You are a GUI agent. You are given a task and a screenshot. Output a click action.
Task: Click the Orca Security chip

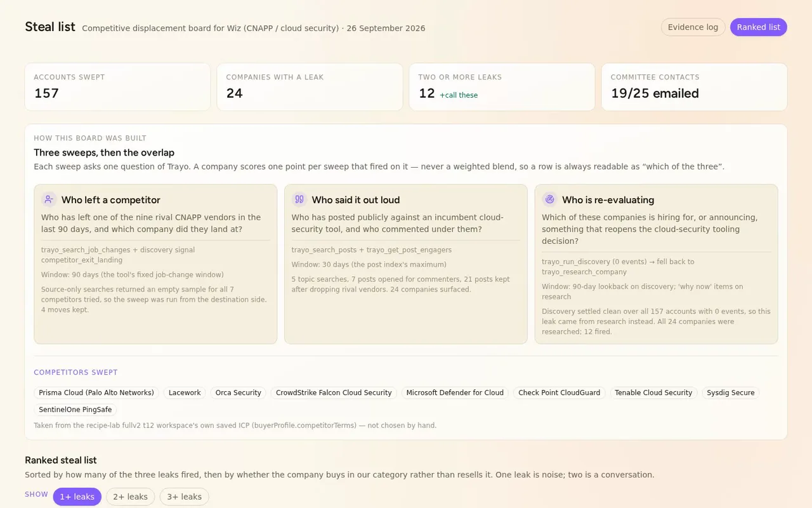pyautogui.click(x=239, y=393)
